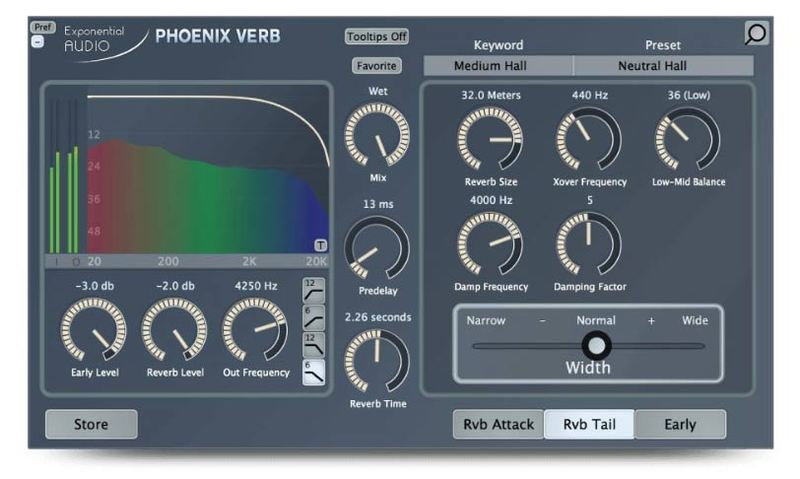The height and width of the screenshot is (479, 800).
Task: Click the 36 (Low) value
Action: click(x=689, y=95)
